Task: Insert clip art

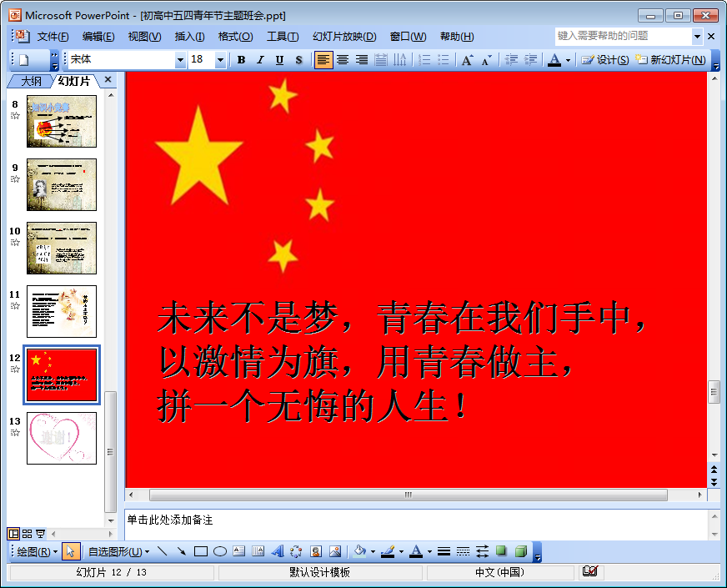Action: 316,551
